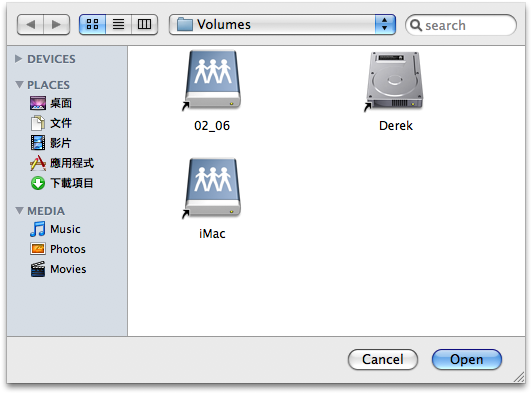Click the 02_06 volume name label
This screenshot has height=394, width=532.
(x=212, y=126)
